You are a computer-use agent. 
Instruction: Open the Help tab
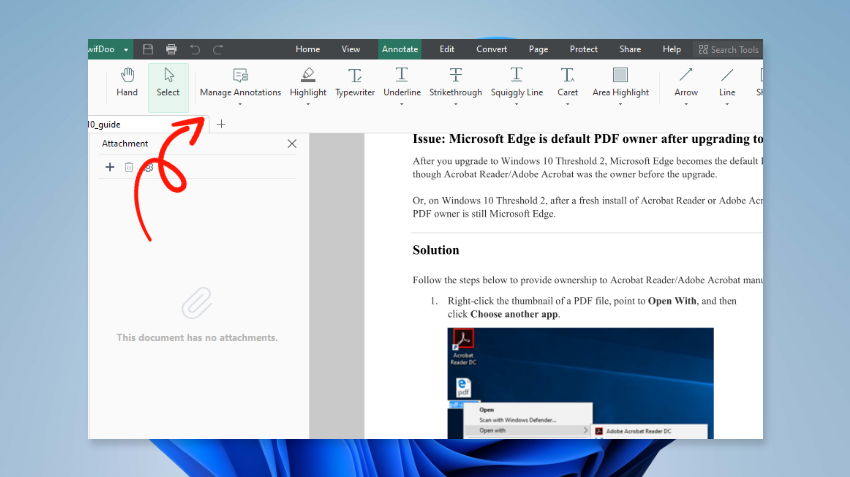pyautogui.click(x=672, y=49)
